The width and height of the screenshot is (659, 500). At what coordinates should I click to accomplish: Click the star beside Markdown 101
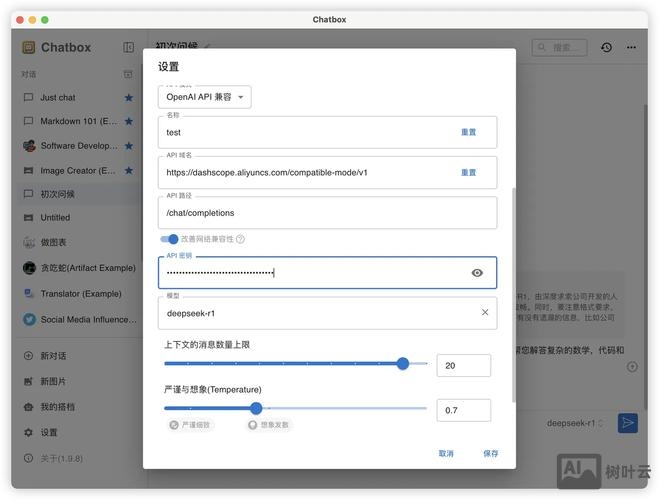[129, 121]
